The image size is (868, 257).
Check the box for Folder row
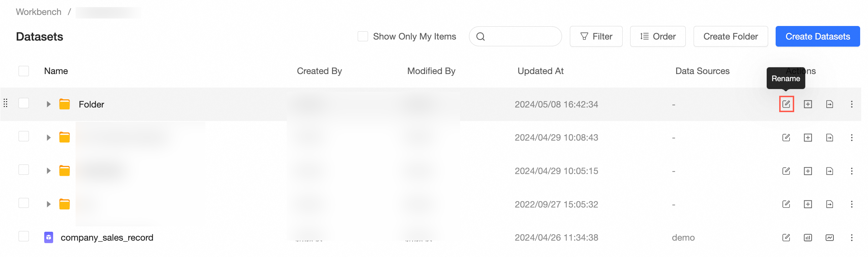pos(24,103)
